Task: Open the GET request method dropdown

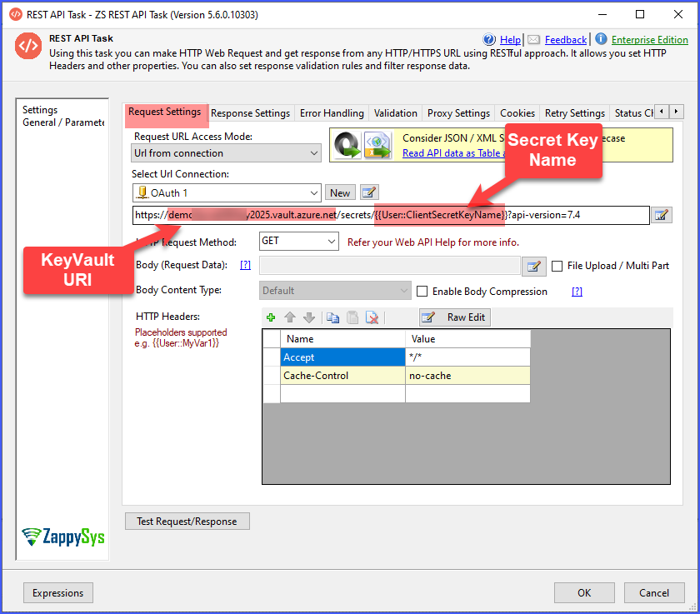Action: (x=298, y=241)
